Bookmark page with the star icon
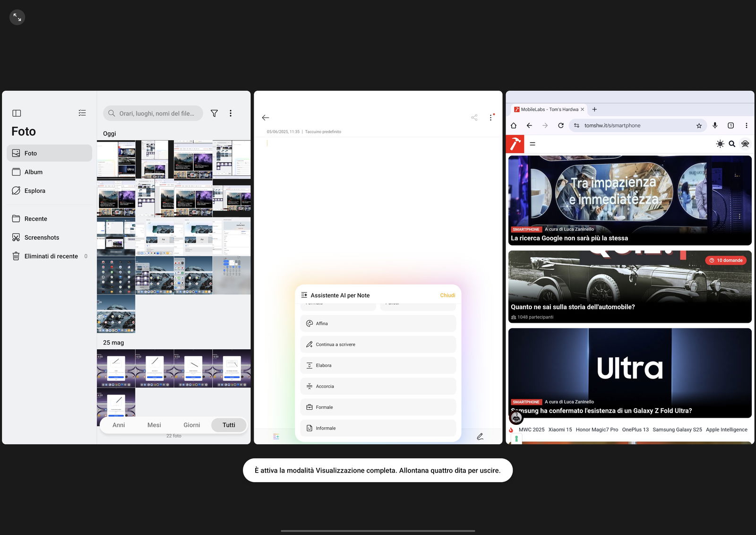 (699, 126)
